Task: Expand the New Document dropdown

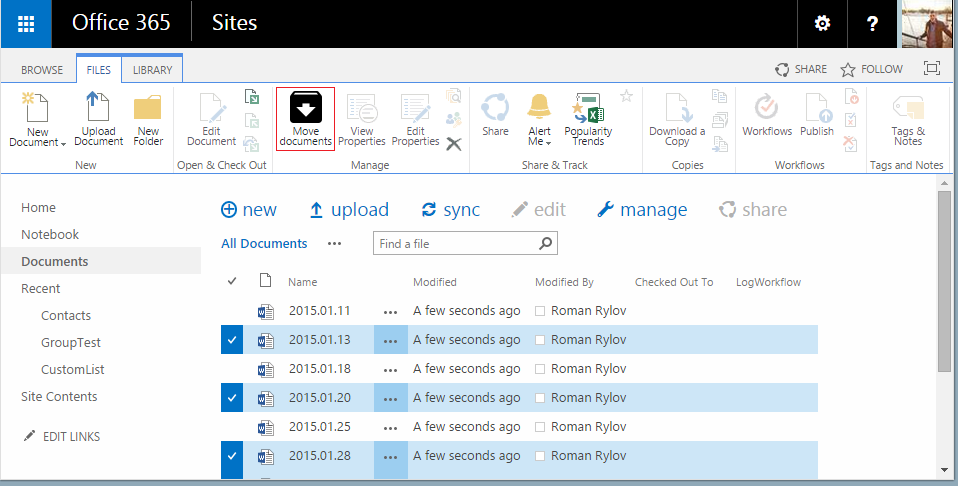Action: click(38, 142)
